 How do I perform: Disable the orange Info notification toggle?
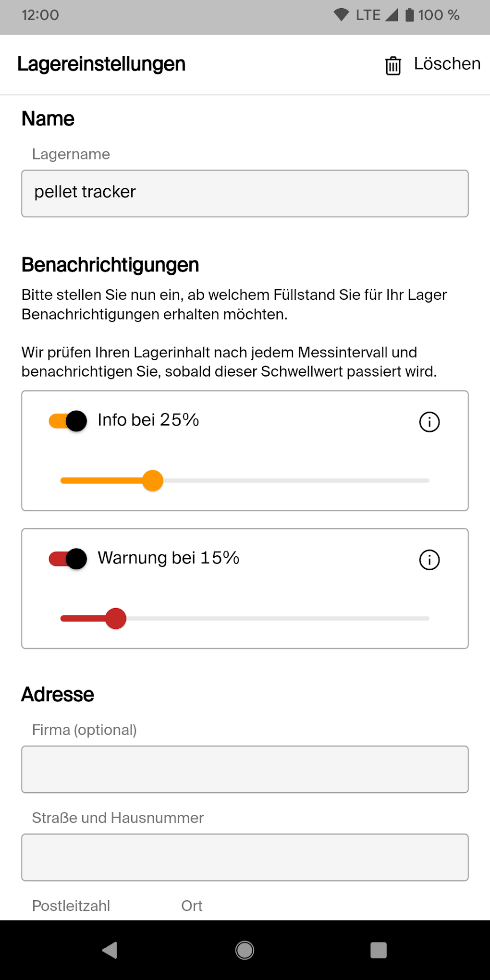coord(68,421)
